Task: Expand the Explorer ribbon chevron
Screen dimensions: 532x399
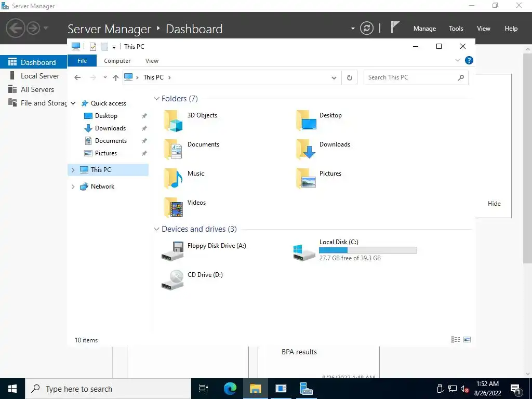Action: click(x=457, y=60)
